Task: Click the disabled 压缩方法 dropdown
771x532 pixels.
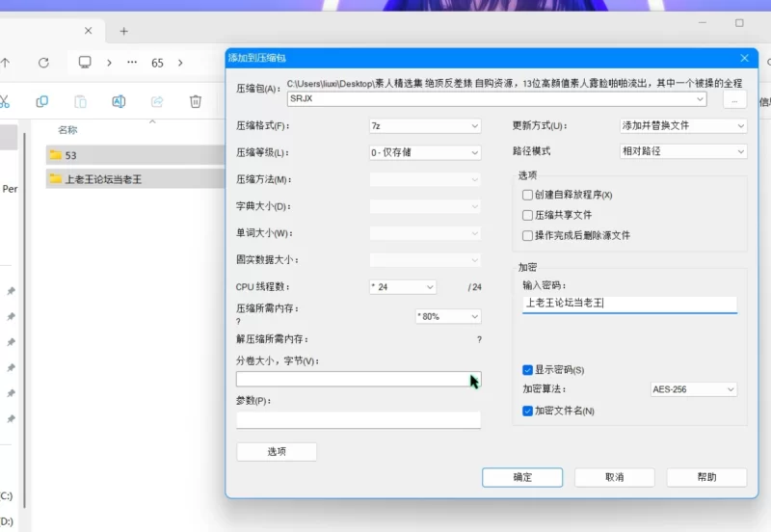Action: [x=425, y=179]
